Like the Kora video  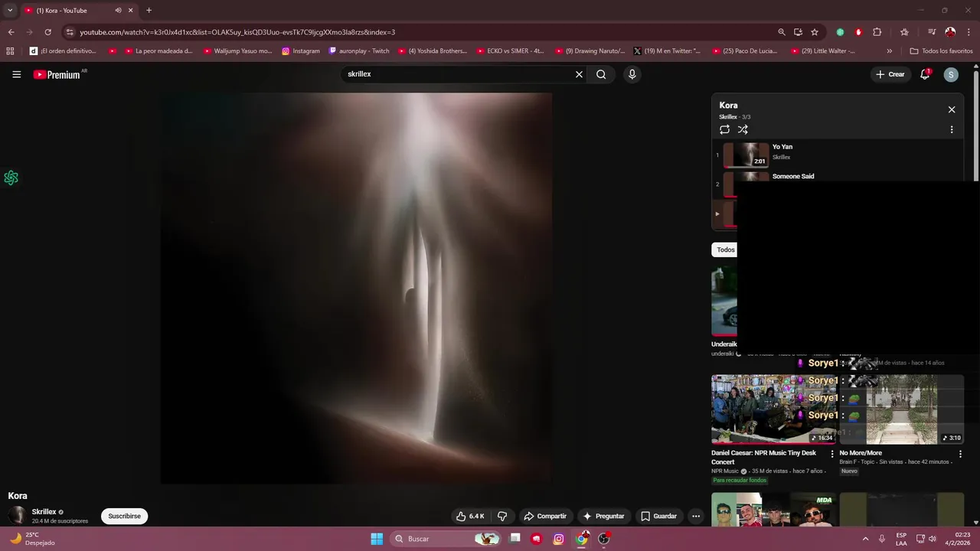coord(470,517)
